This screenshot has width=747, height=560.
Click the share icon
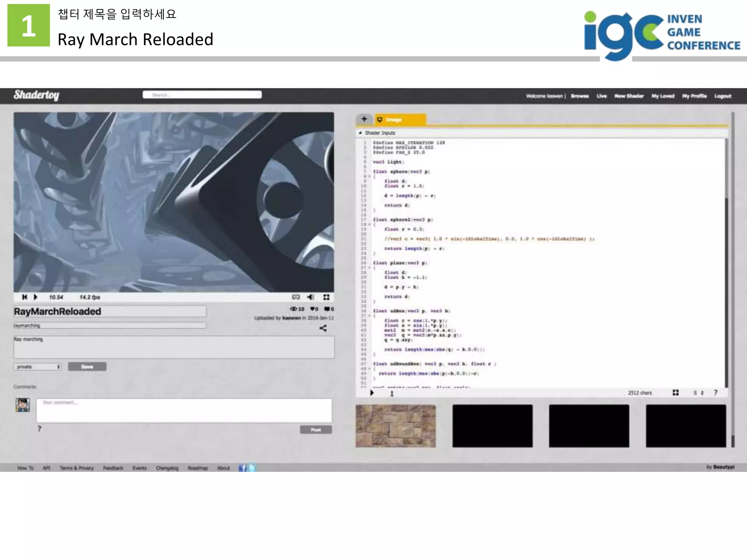[x=323, y=328]
